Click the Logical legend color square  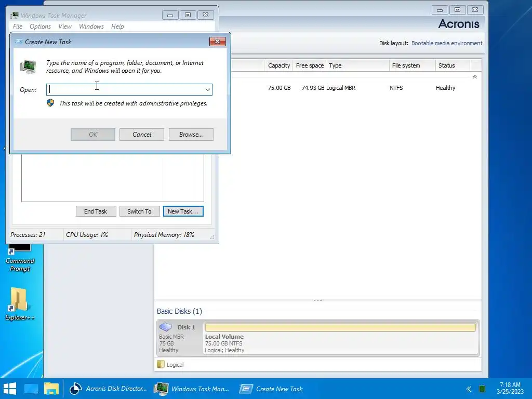(x=161, y=364)
